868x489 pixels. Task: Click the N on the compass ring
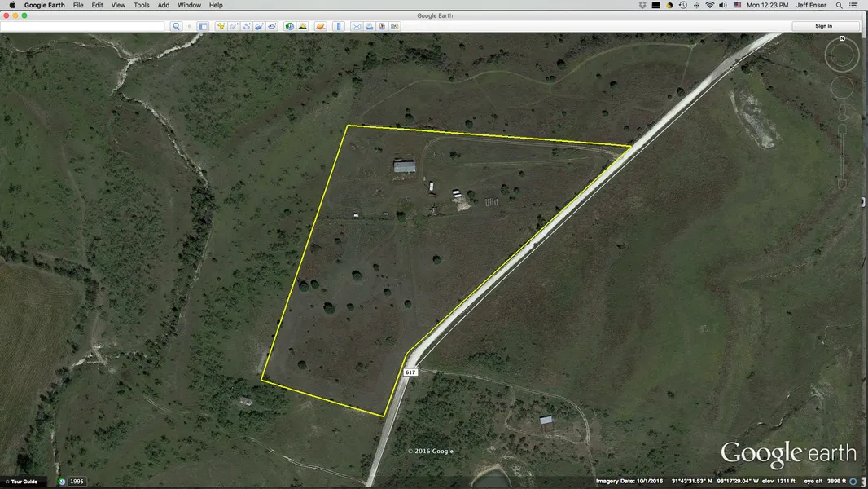point(842,38)
